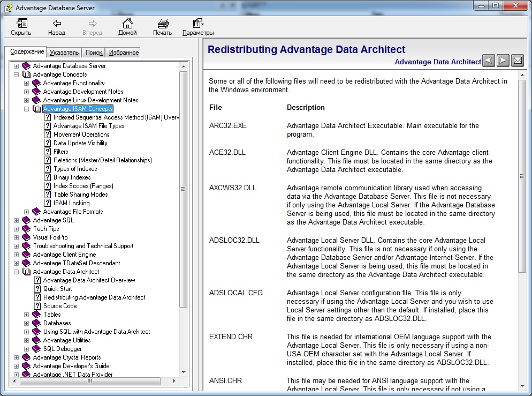The image size is (532, 396).
Task: Click the envelope feedback icon in header
Action: pyautogui.click(x=517, y=61)
